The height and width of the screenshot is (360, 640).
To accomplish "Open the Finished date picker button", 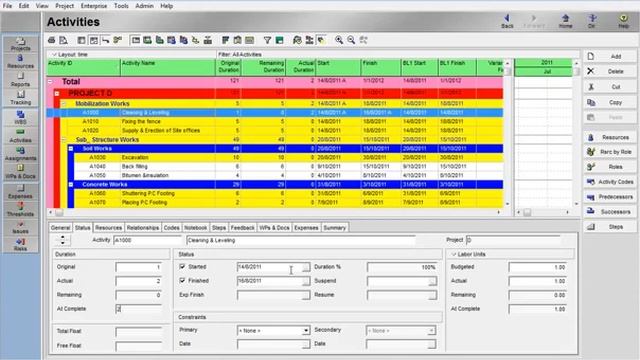I will [x=305, y=281].
